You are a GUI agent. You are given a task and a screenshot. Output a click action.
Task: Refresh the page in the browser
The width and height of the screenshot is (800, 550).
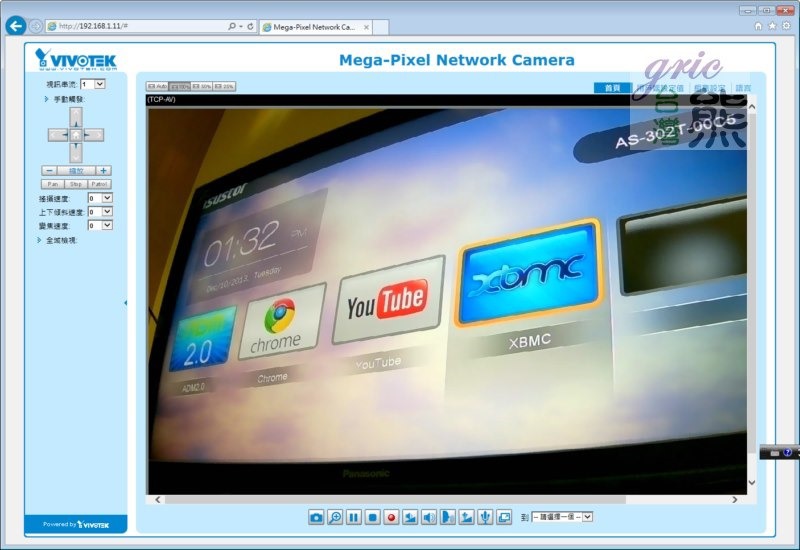(x=251, y=26)
